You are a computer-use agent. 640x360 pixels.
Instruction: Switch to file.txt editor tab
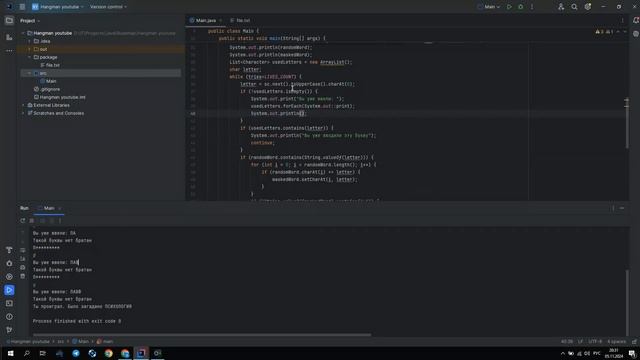(240, 20)
